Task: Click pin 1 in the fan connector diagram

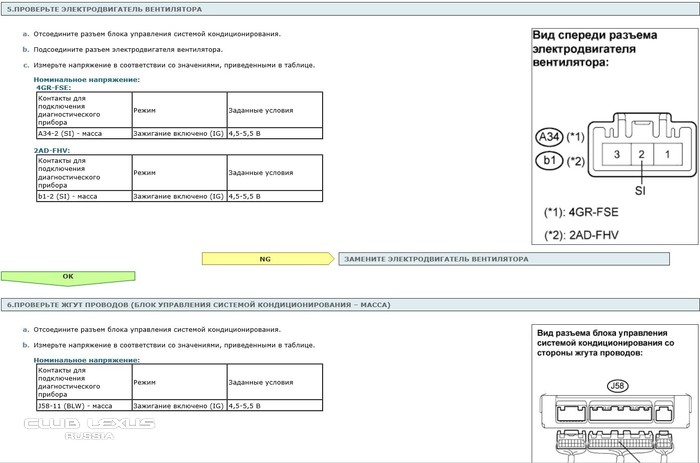Action: [x=668, y=154]
